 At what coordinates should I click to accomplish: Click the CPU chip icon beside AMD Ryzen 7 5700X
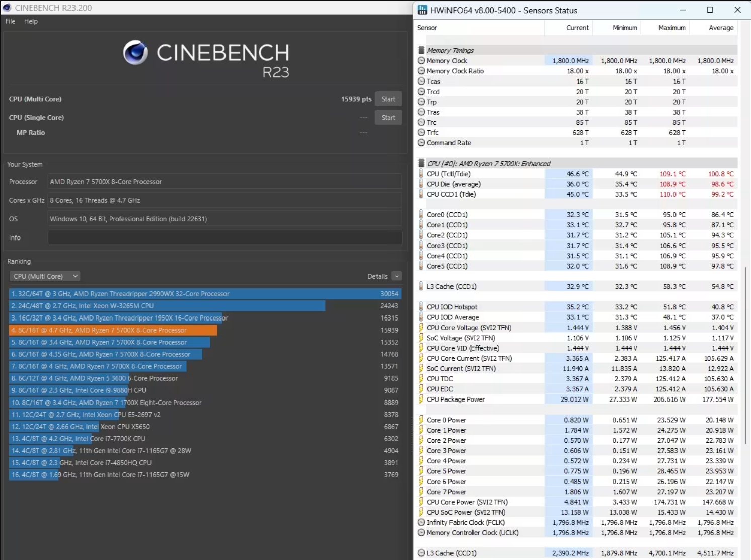point(421,163)
